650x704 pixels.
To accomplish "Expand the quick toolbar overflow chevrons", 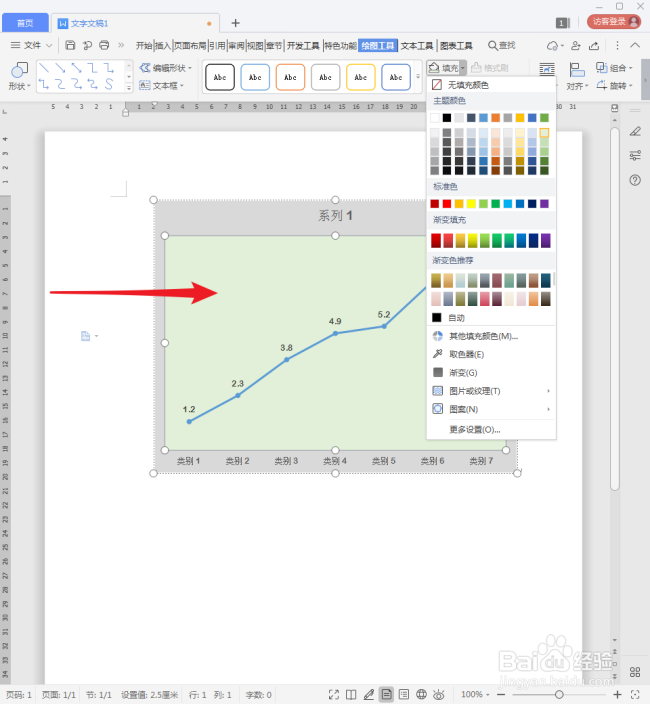I will (x=121, y=45).
